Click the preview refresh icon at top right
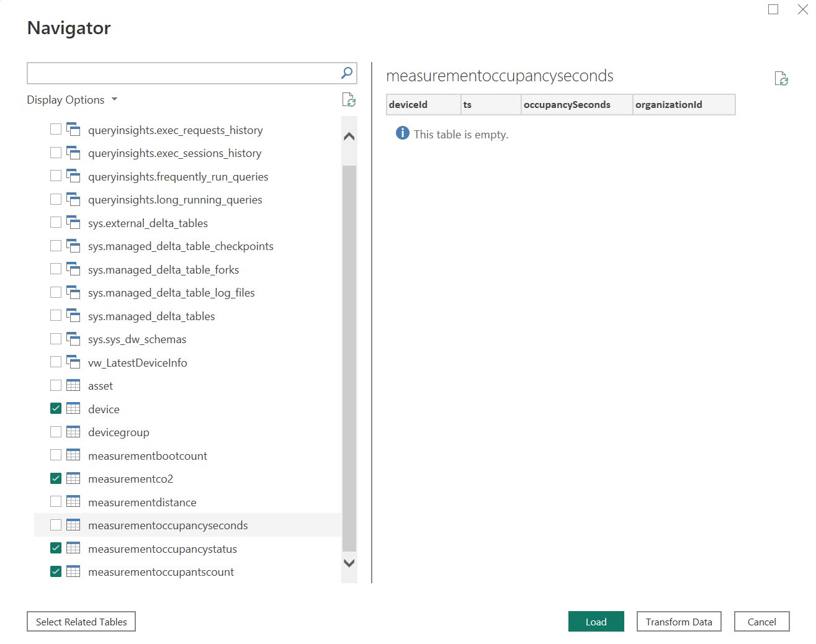 [781, 79]
